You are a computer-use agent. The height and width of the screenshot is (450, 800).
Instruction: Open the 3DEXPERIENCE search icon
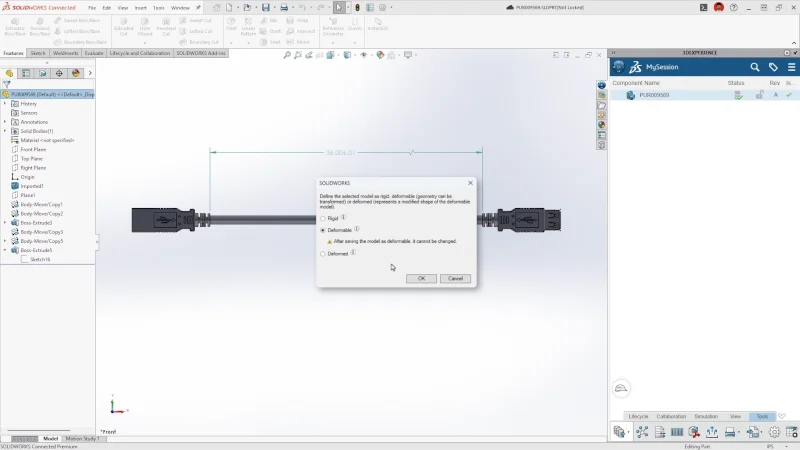(755, 67)
